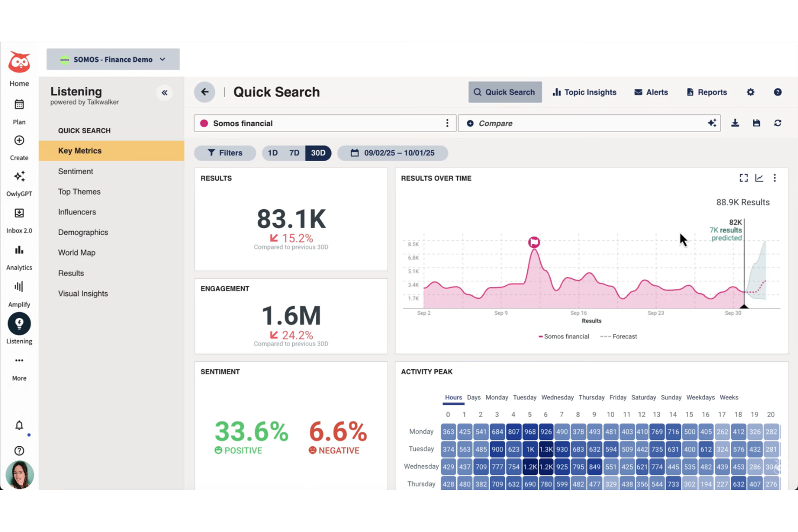The height and width of the screenshot is (532, 798).
Task: Save the search using the floppy disk icon
Action: point(756,123)
